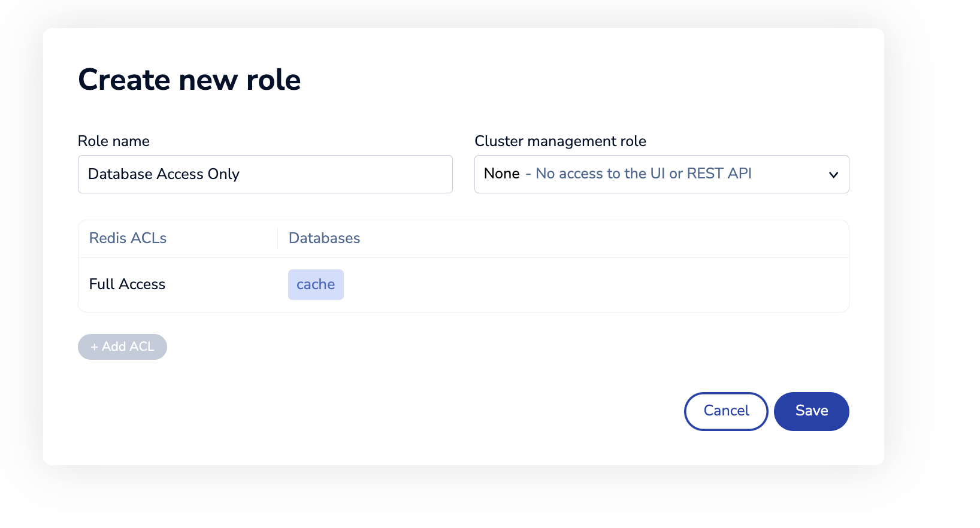Cancel the new role creation
980x528 pixels.
pyautogui.click(x=725, y=411)
